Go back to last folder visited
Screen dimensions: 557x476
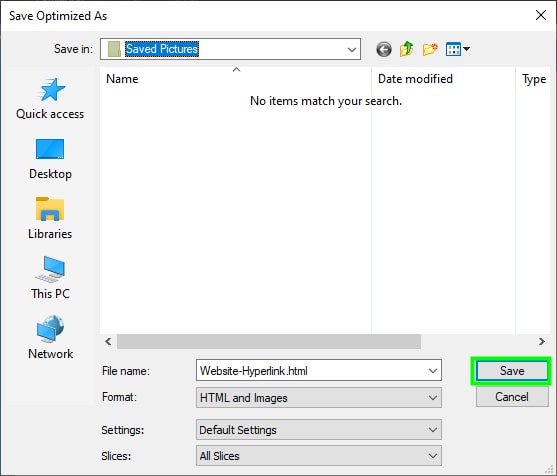point(384,49)
